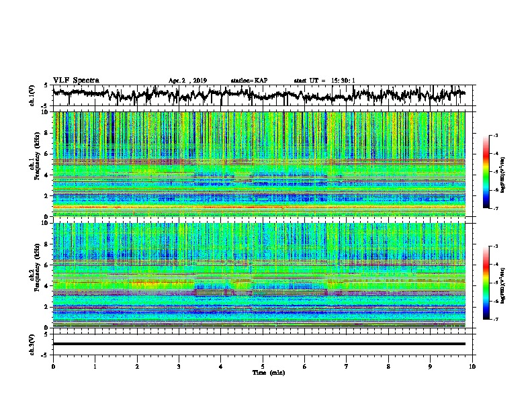The image size is (532, 411).
Task: Click time axis tick label "10" at right end
Action: click(472, 367)
